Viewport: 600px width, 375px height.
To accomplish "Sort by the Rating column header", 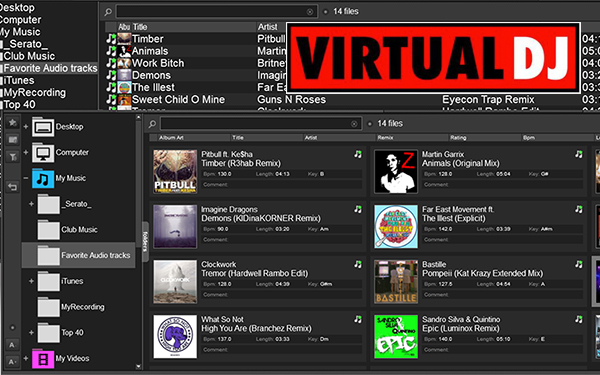I will tap(485, 138).
